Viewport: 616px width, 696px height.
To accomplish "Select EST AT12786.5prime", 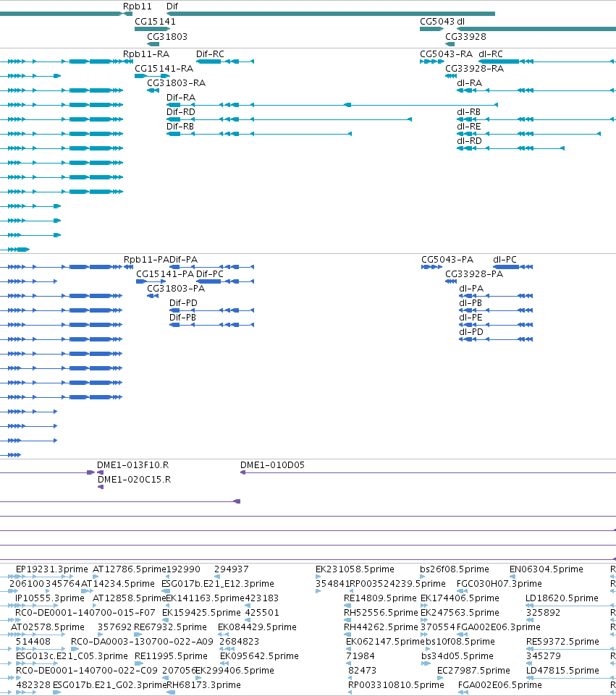I will pyautogui.click(x=130, y=569).
